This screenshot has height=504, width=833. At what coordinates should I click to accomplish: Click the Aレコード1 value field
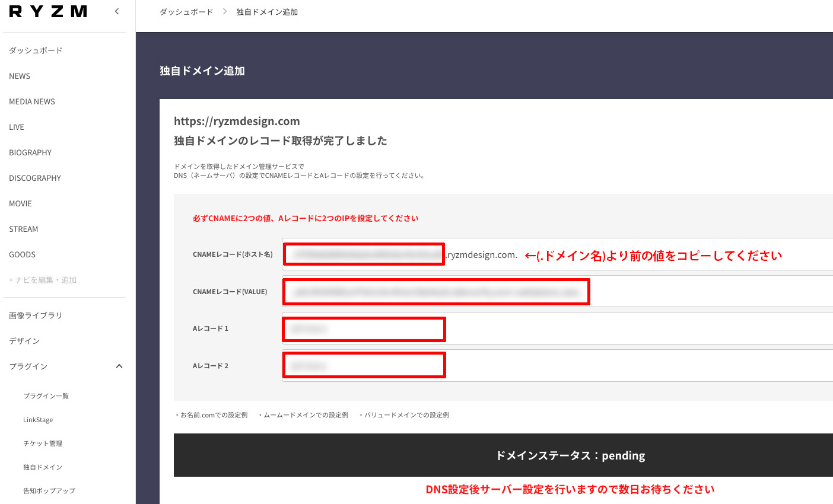point(557,328)
